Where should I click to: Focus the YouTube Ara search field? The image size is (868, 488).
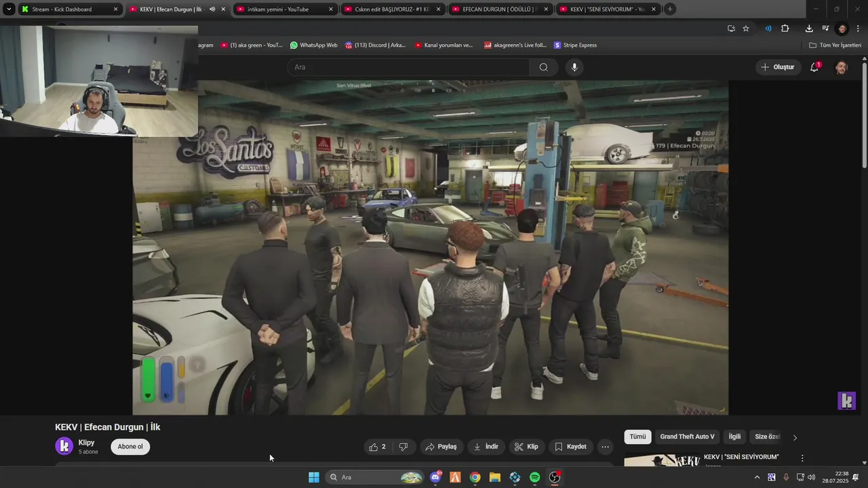click(408, 67)
